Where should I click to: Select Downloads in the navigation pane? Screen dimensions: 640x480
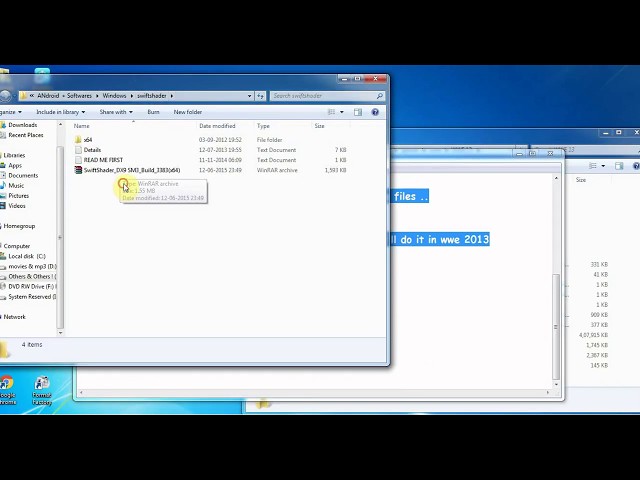click(x=22, y=125)
